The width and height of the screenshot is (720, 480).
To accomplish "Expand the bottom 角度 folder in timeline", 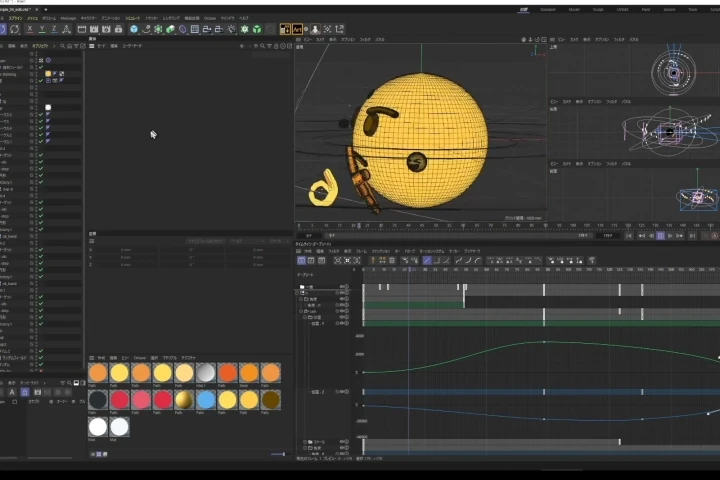I will click(305, 448).
